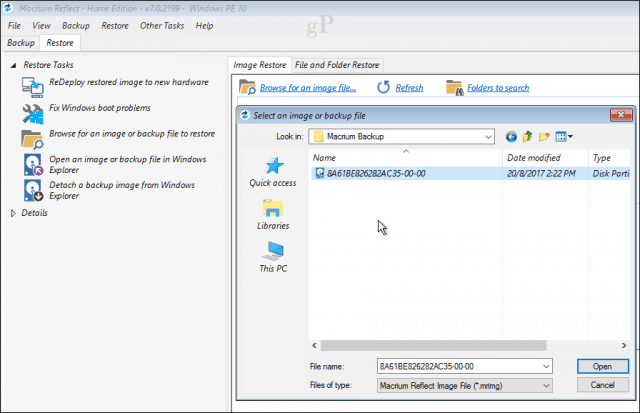
Task: Click the file icon of 8A61BE826282AC35-00-00
Action: (320, 173)
